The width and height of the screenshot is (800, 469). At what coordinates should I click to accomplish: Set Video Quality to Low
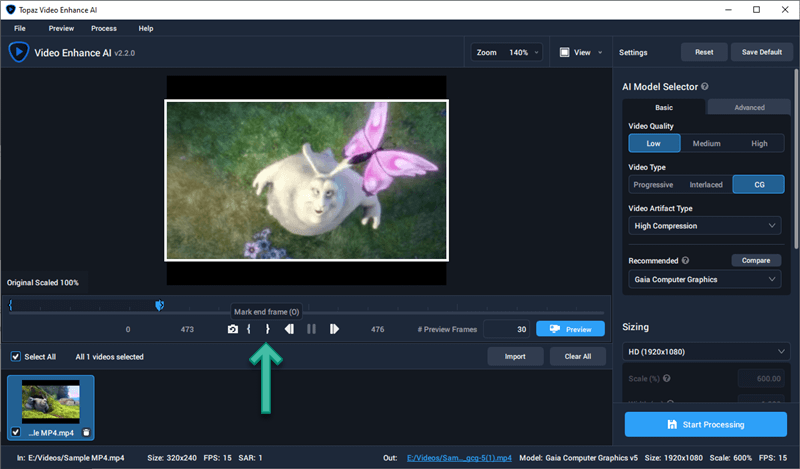coord(654,143)
